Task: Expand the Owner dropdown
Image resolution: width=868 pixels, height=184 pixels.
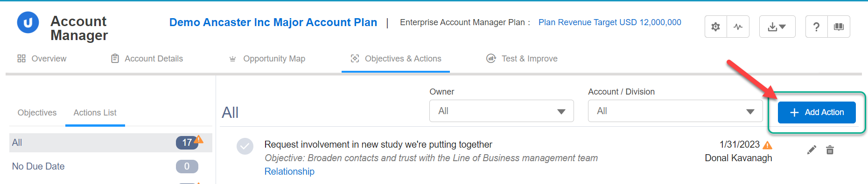Action: pos(501,111)
